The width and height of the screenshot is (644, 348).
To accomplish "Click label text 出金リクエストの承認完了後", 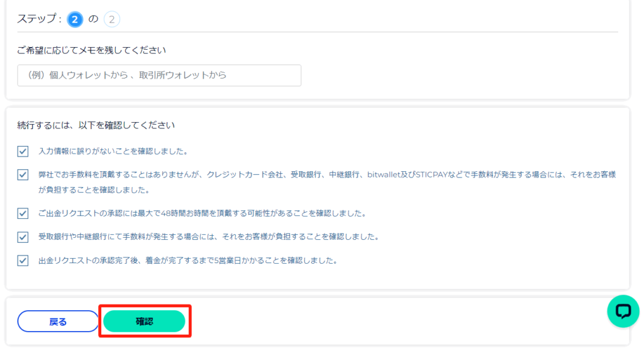I will pyautogui.click(x=187, y=261).
